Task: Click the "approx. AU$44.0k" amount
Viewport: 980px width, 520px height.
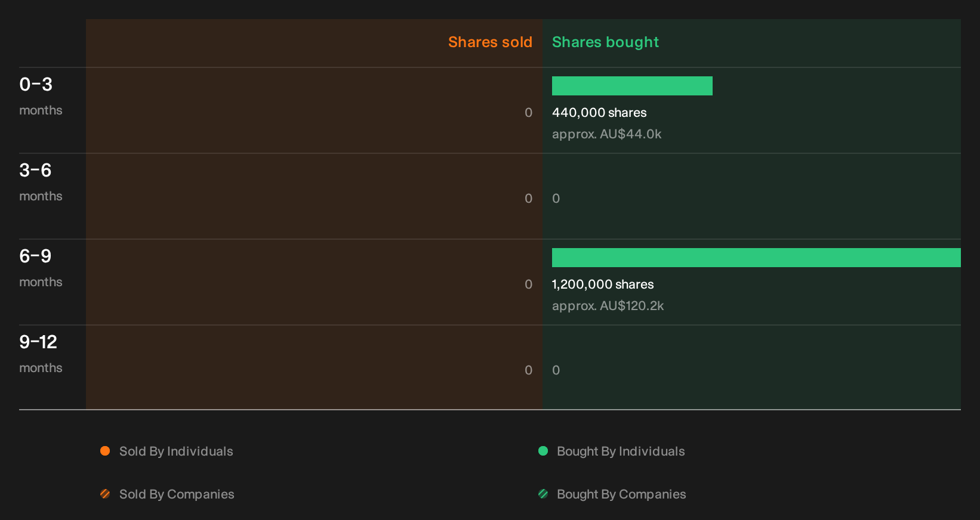Action: click(x=607, y=134)
